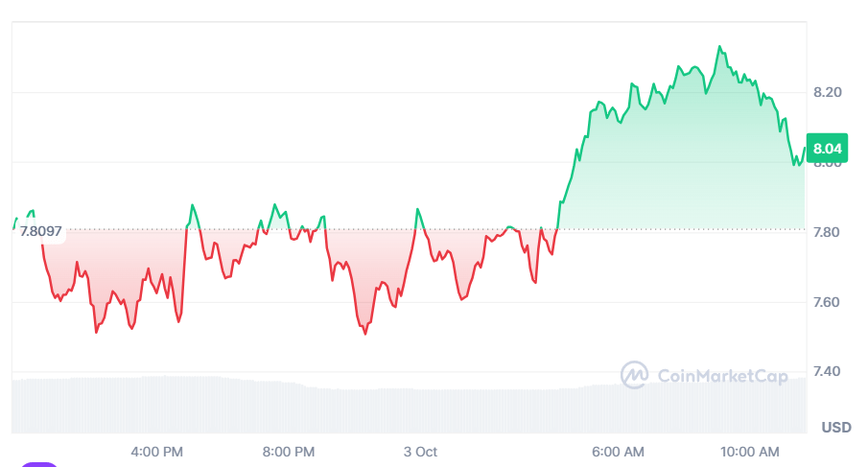Select the 6:00 AM time axis label
The image size is (868, 467).
(x=618, y=451)
